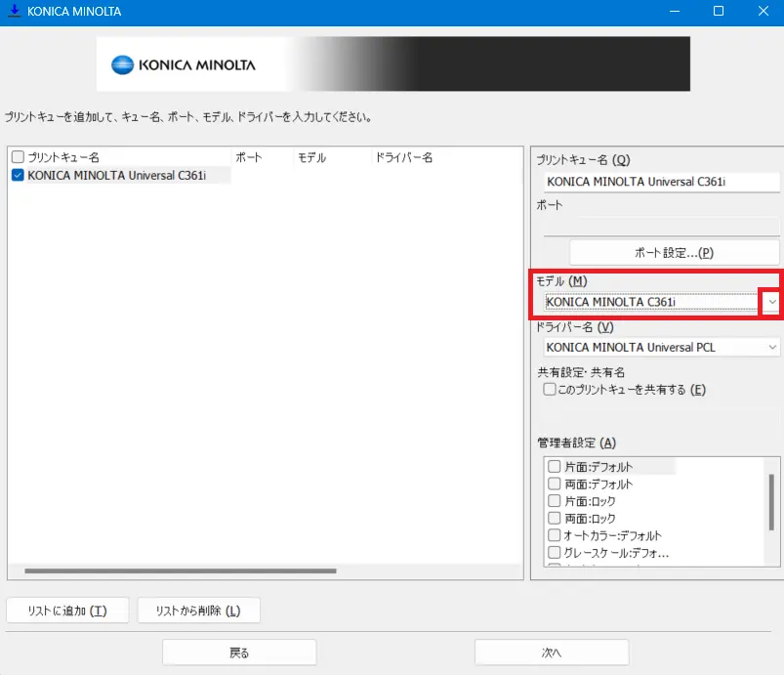Uncheck KONICA MINOLTA Universal C361i queue
784x675 pixels.
pos(18,176)
